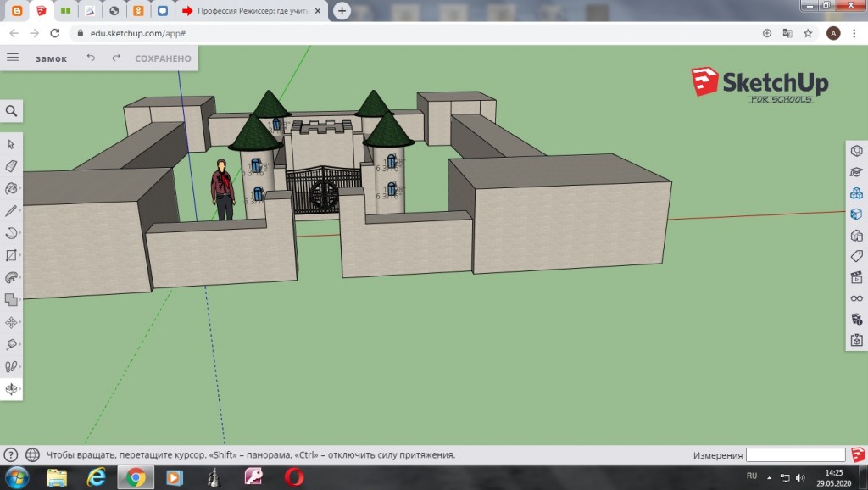This screenshot has width=868, height=490.
Task: Activate the Paint Bucket tool
Action: click(11, 188)
